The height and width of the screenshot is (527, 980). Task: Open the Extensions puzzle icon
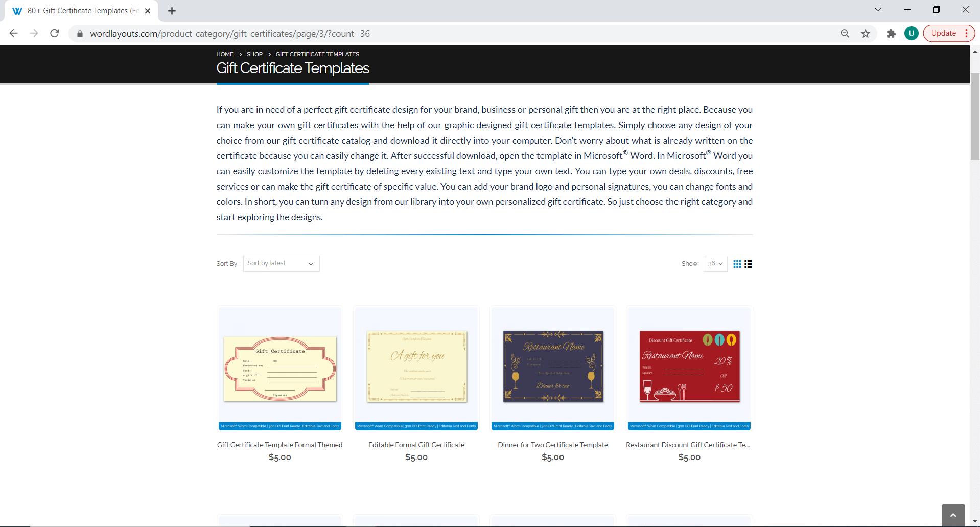click(891, 33)
